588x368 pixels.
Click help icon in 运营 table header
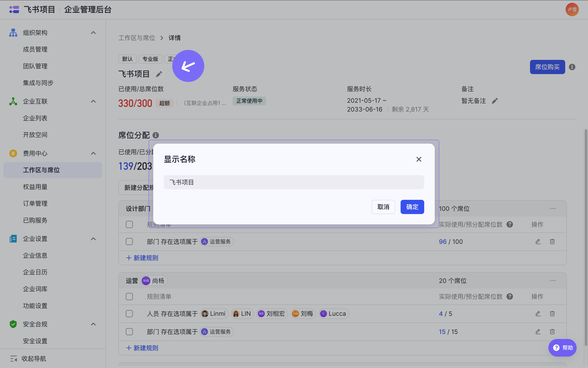point(510,296)
